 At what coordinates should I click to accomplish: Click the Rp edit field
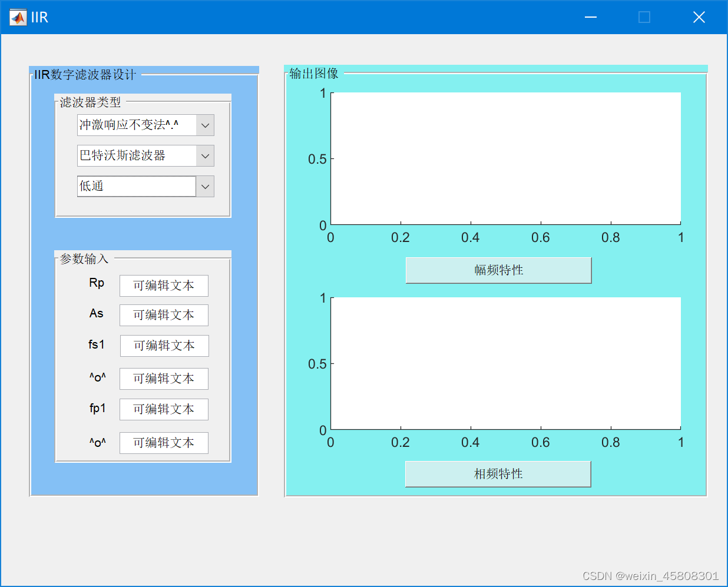point(164,286)
